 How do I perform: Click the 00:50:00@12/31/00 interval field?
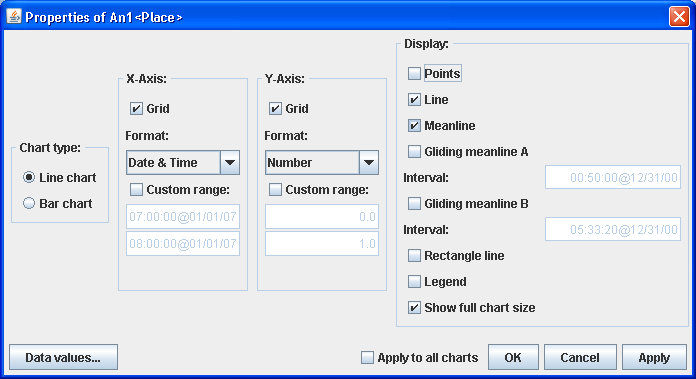(613, 178)
